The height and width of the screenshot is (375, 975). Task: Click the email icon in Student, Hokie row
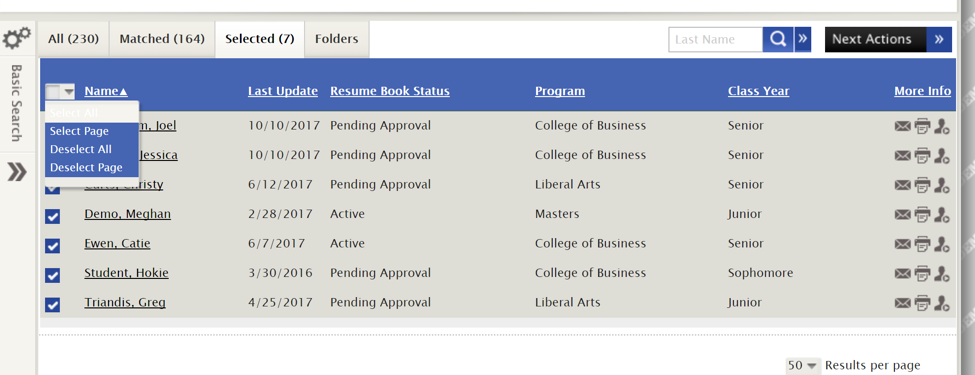coord(902,274)
